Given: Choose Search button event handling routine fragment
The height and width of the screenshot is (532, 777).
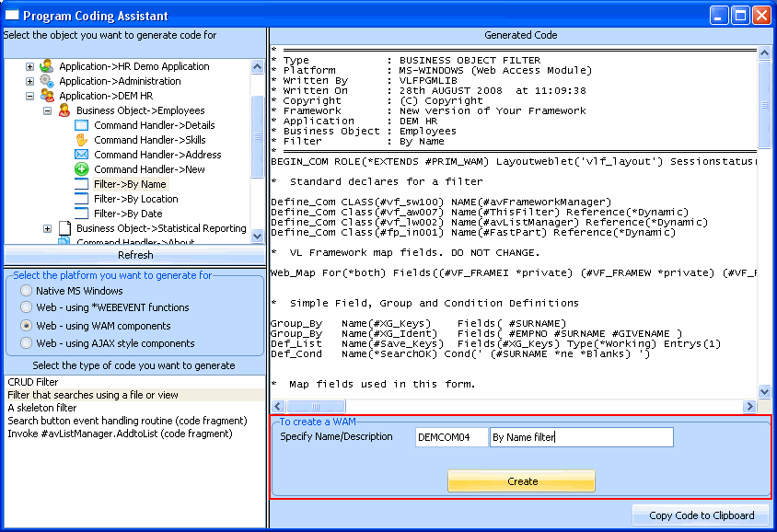Looking at the screenshot, I should (134, 421).
